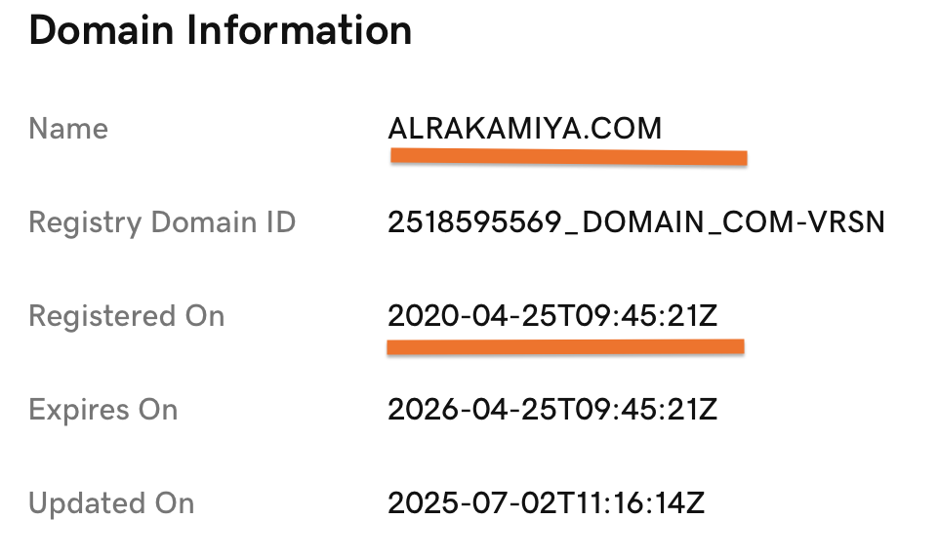Click the word Information in the heading
The width and height of the screenshot is (939, 560).
pyautogui.click(x=300, y=30)
